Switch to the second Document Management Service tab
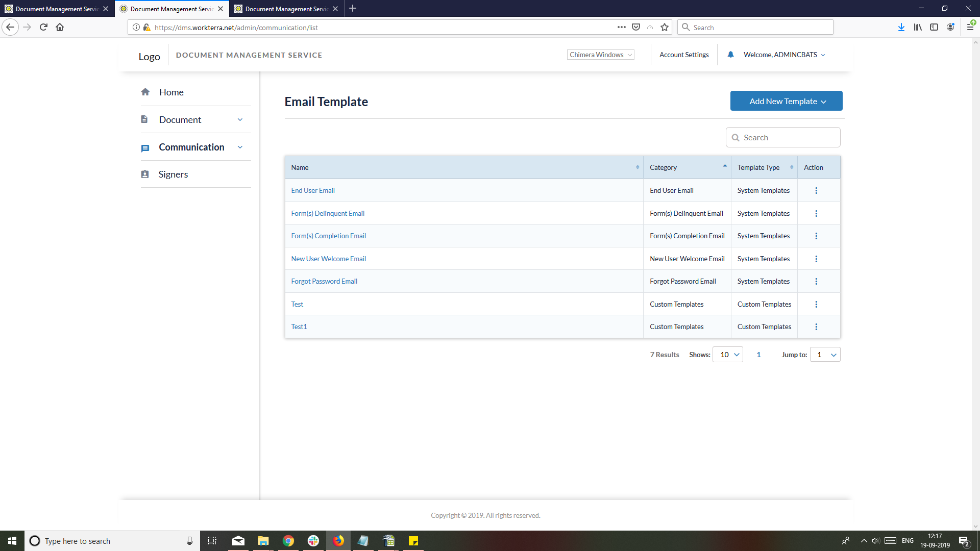 click(171, 9)
